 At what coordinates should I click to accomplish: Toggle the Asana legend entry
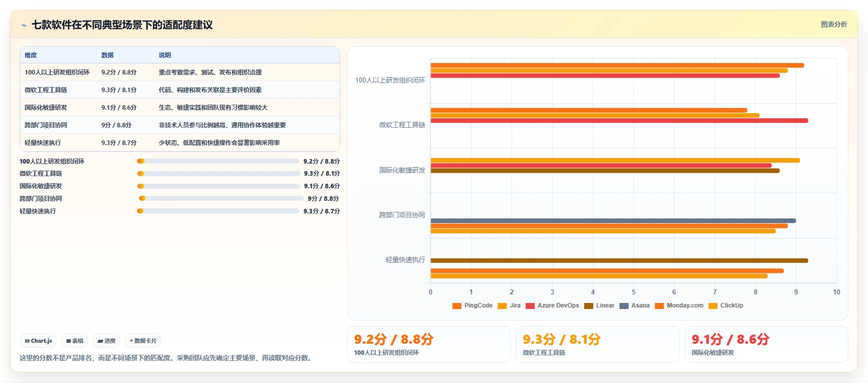[634, 305]
